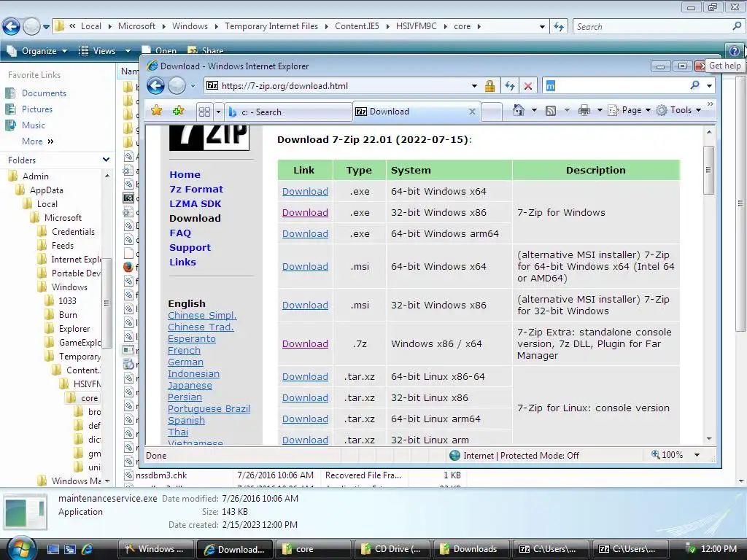Viewport: 747px width, 560px height.
Task: Open the Tools menu dropdown
Action: (x=679, y=111)
